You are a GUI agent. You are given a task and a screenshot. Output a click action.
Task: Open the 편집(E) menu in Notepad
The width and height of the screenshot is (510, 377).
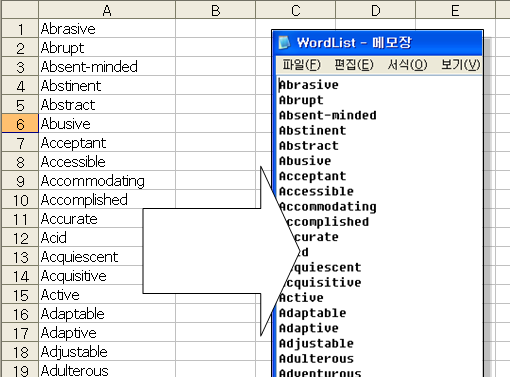[x=354, y=65]
